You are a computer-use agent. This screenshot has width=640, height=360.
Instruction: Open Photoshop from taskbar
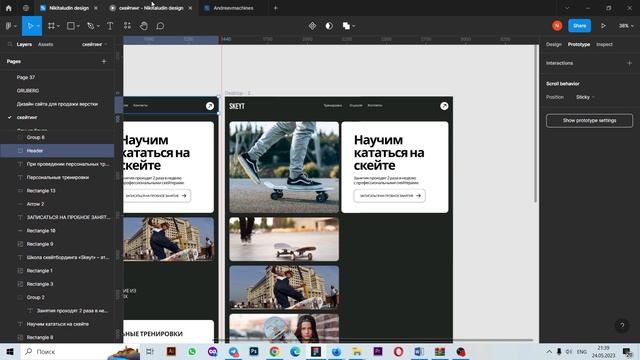[x=254, y=351]
